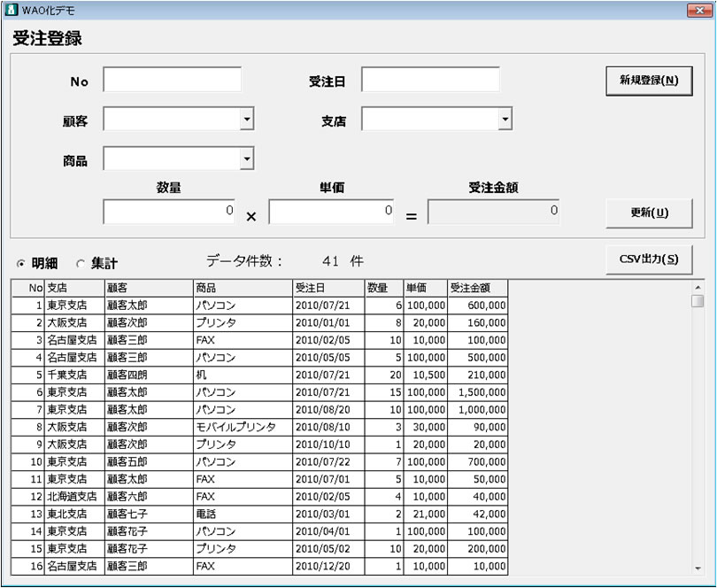Click the 受注金額 column header

click(477, 288)
